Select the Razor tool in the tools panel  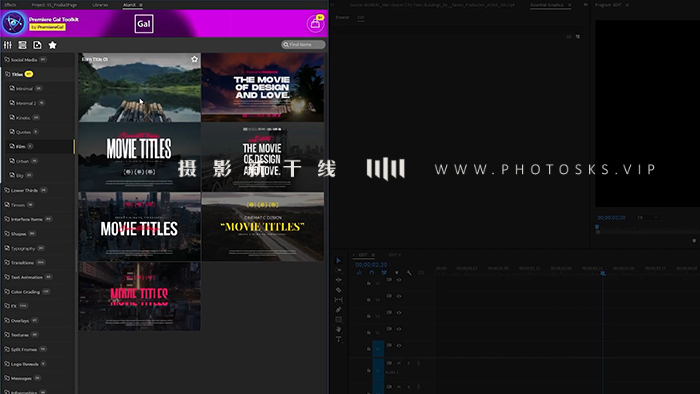pyautogui.click(x=338, y=290)
